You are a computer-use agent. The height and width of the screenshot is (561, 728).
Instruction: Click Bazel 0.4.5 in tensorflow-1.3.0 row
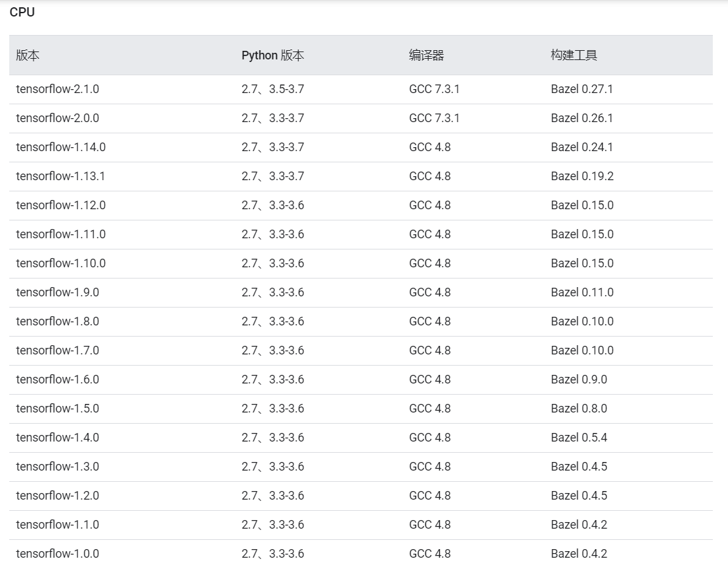coord(579,467)
